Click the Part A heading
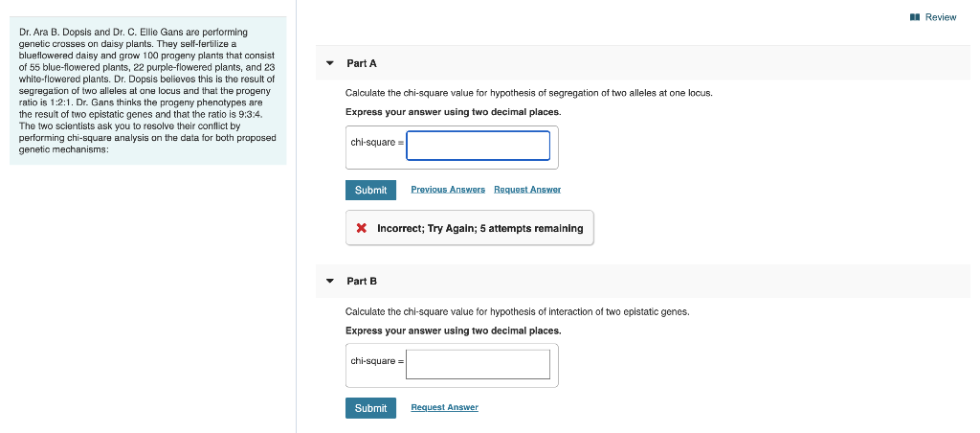This screenshot has height=433, width=980. tap(362, 63)
